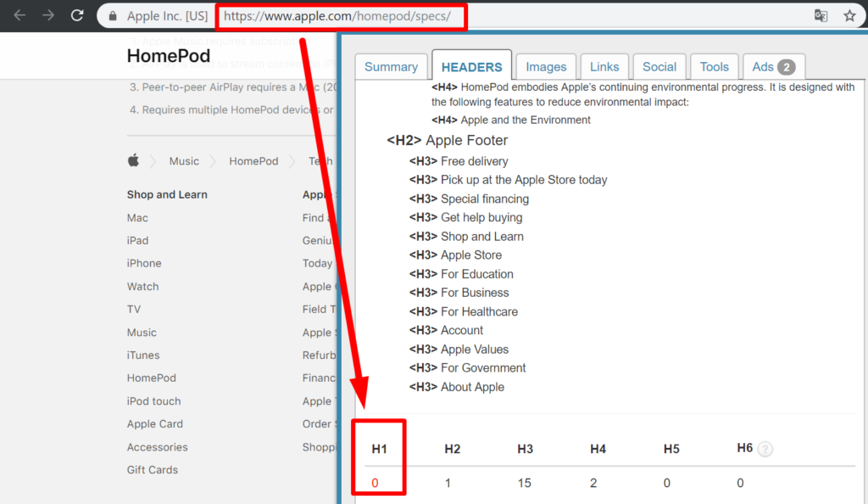This screenshot has width=868, height=504.
Task: Open the Mac page from the sidebar
Action: [136, 217]
